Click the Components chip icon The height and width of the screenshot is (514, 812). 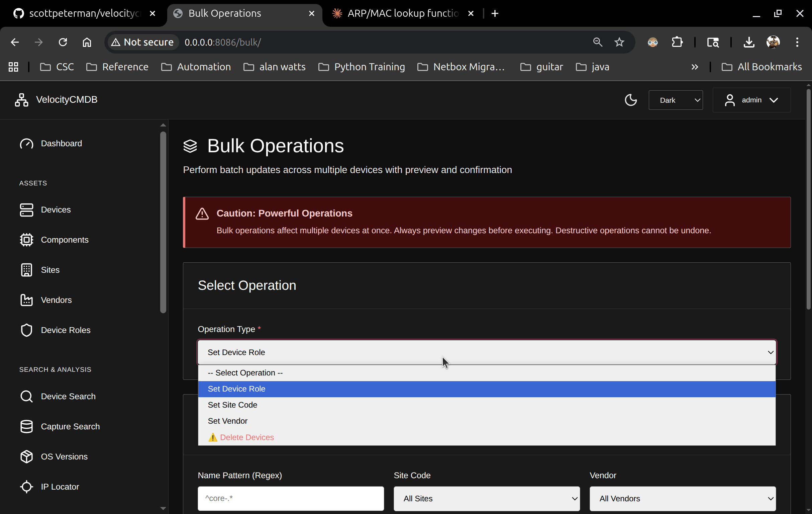[x=26, y=240]
